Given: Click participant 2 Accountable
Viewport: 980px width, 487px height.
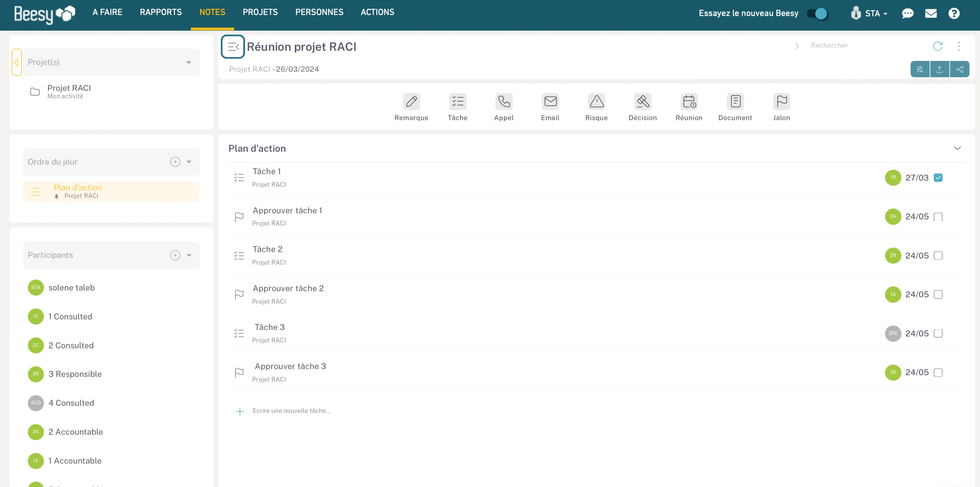Looking at the screenshot, I should point(65,432).
